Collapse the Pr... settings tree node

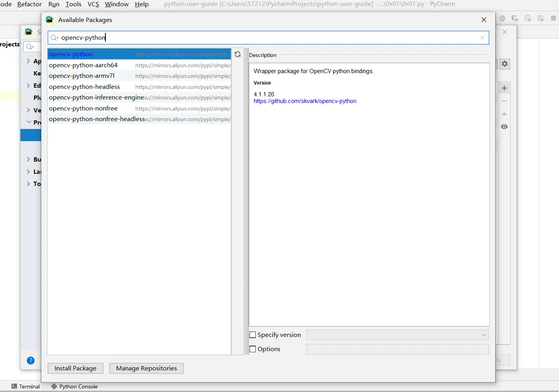29,122
